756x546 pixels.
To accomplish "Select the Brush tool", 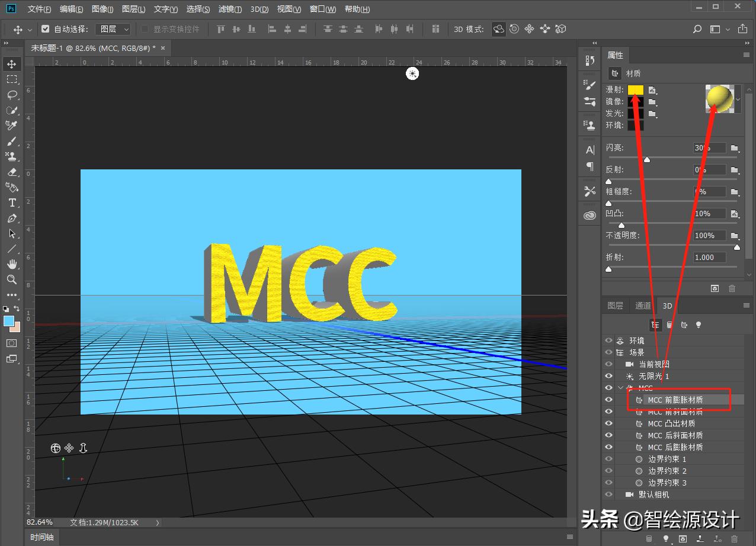I will (12, 141).
